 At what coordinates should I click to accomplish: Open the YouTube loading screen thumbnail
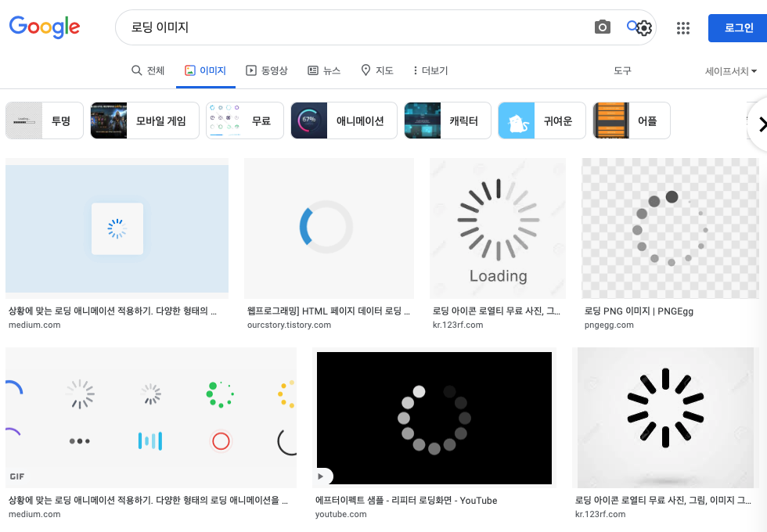tap(433, 417)
